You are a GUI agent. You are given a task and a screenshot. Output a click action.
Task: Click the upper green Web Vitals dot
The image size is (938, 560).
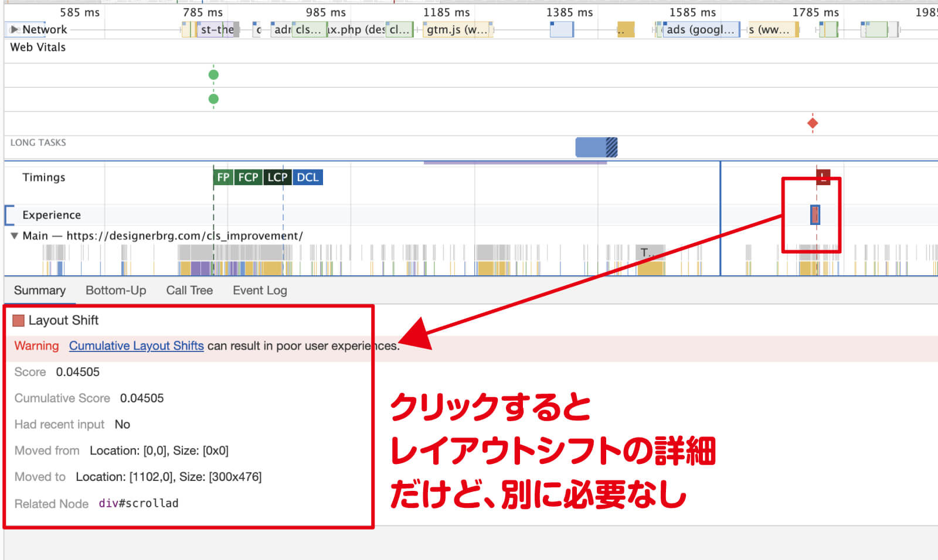tap(213, 74)
